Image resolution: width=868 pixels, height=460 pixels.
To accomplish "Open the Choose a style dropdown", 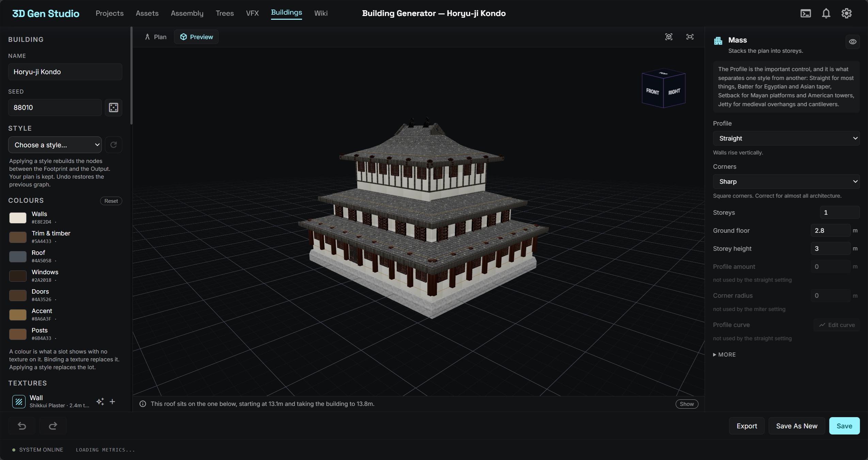I will [55, 145].
